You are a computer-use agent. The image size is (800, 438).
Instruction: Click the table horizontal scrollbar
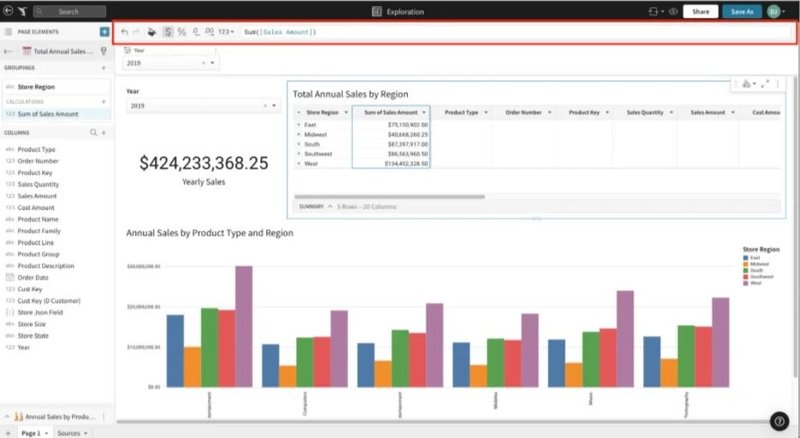(389, 196)
